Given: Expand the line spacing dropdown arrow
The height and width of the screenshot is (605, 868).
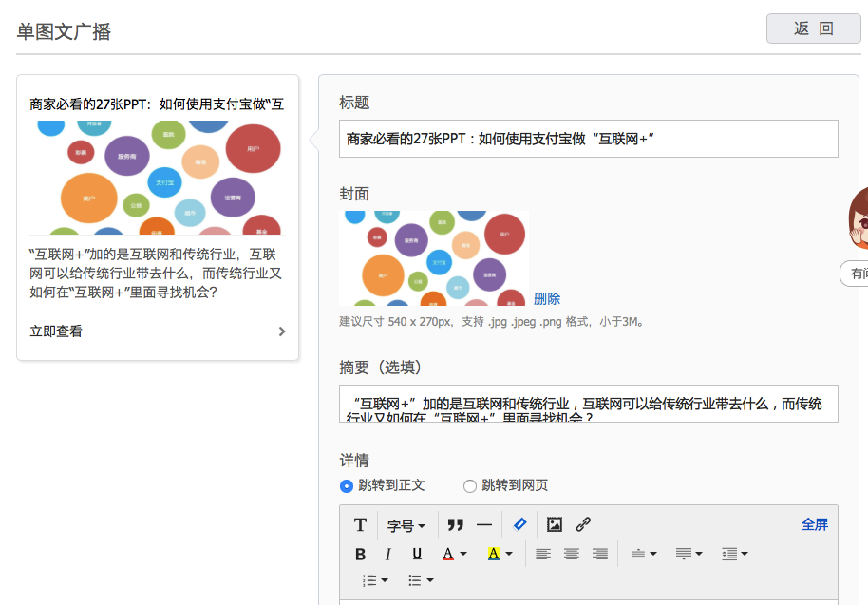Looking at the screenshot, I should [x=744, y=554].
